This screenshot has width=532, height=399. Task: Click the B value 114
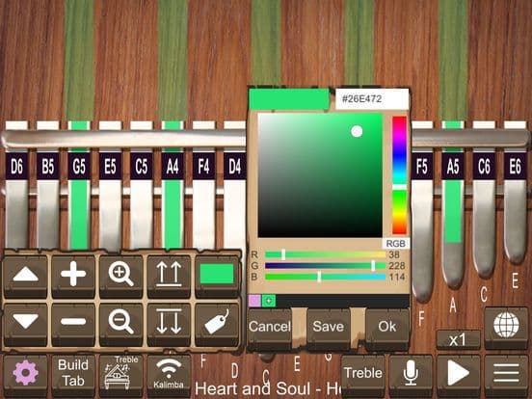(x=397, y=277)
